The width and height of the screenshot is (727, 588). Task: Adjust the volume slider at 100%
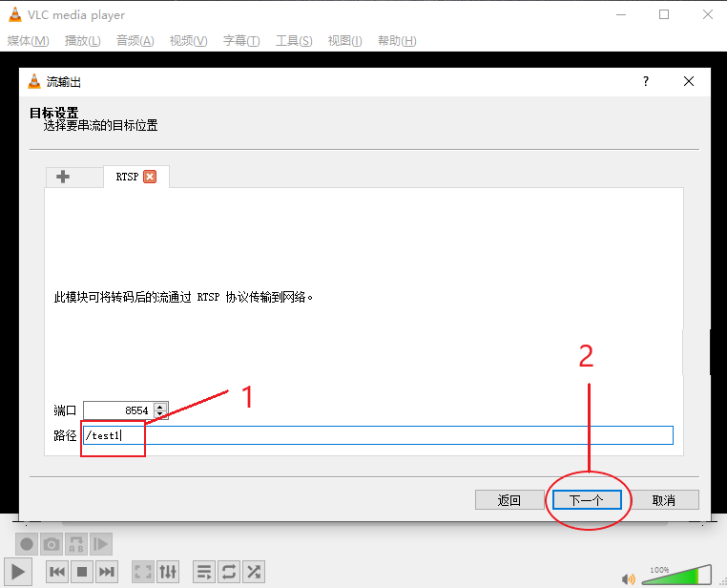676,575
